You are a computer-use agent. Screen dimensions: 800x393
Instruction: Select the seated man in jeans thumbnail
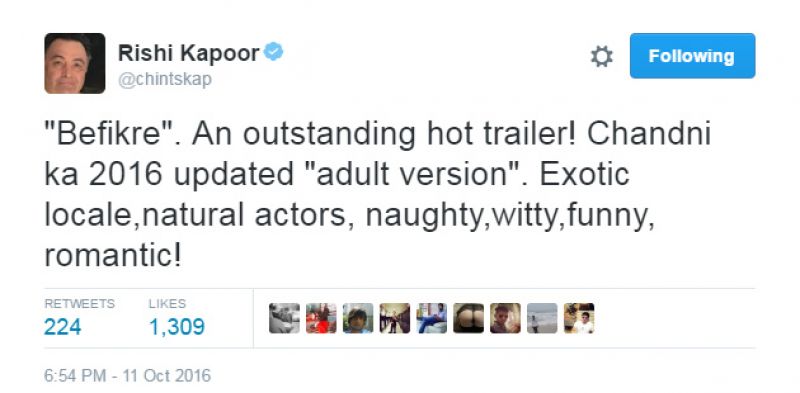432,318
